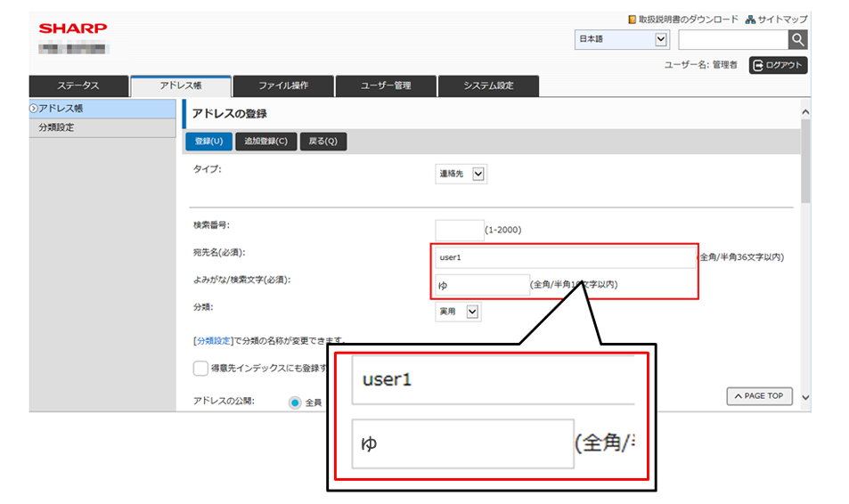Select the 全員 radio button
Screen dimensions: 849x504
[x=295, y=402]
